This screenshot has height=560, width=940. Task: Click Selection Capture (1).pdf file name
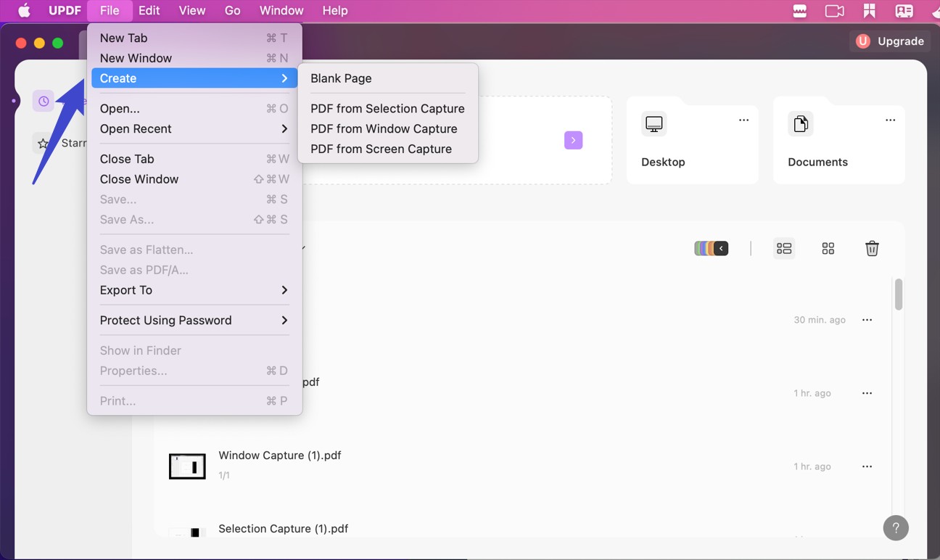[284, 529]
